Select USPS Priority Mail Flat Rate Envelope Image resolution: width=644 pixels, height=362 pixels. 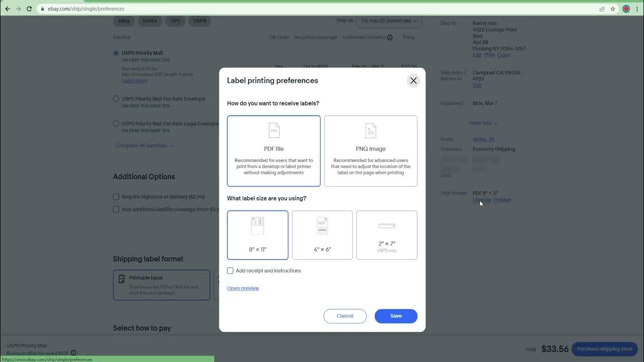click(116, 99)
